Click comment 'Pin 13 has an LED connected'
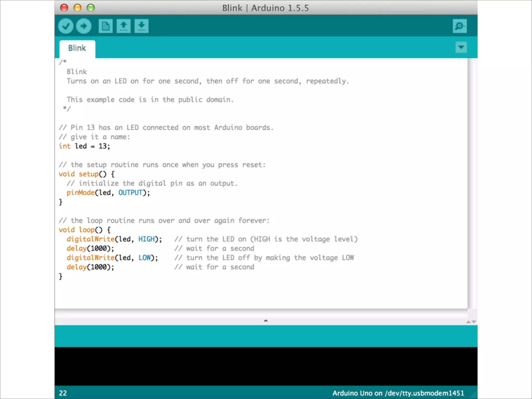532x399 pixels. coord(166,128)
